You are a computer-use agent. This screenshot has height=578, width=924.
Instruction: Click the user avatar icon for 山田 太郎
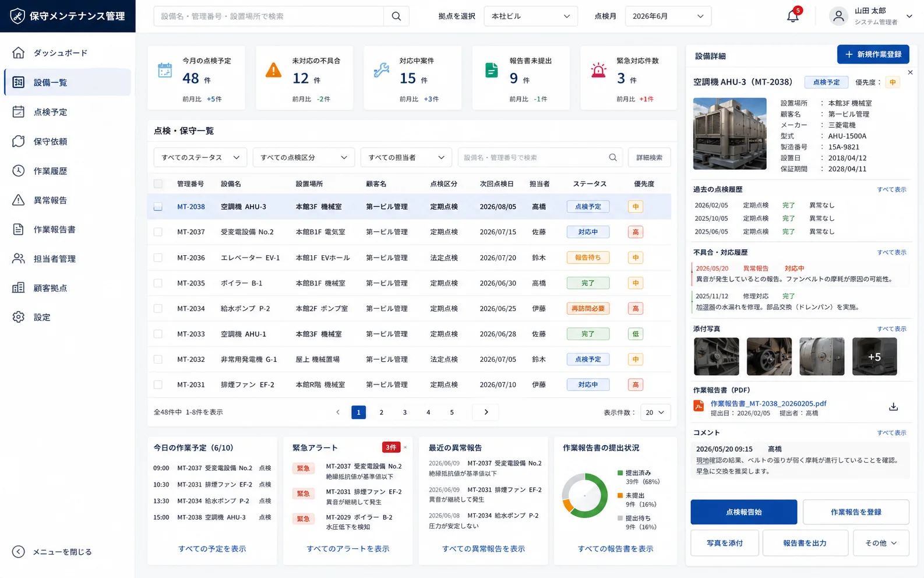tap(838, 16)
